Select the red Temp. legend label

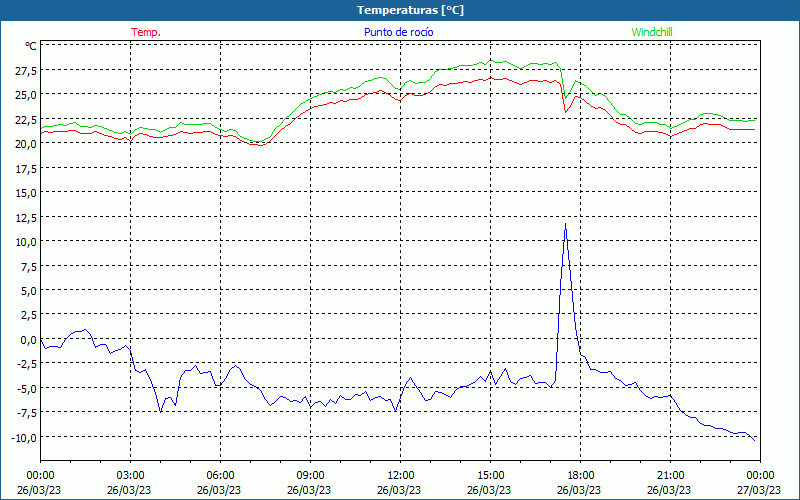tap(146, 32)
